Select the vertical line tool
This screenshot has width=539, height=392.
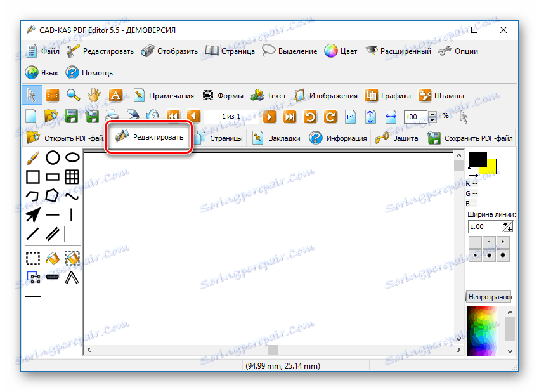72,215
